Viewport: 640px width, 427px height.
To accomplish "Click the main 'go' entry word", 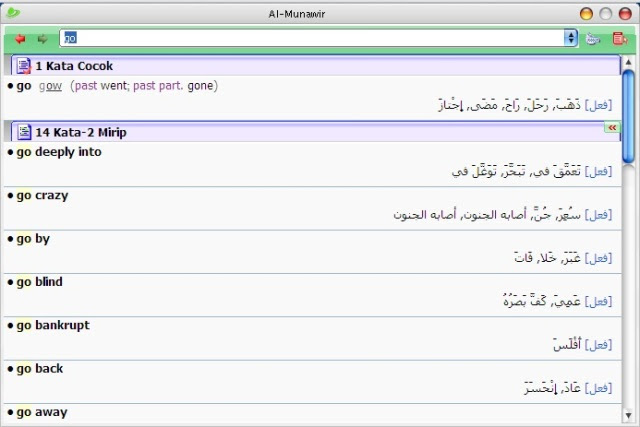I will click(x=24, y=86).
